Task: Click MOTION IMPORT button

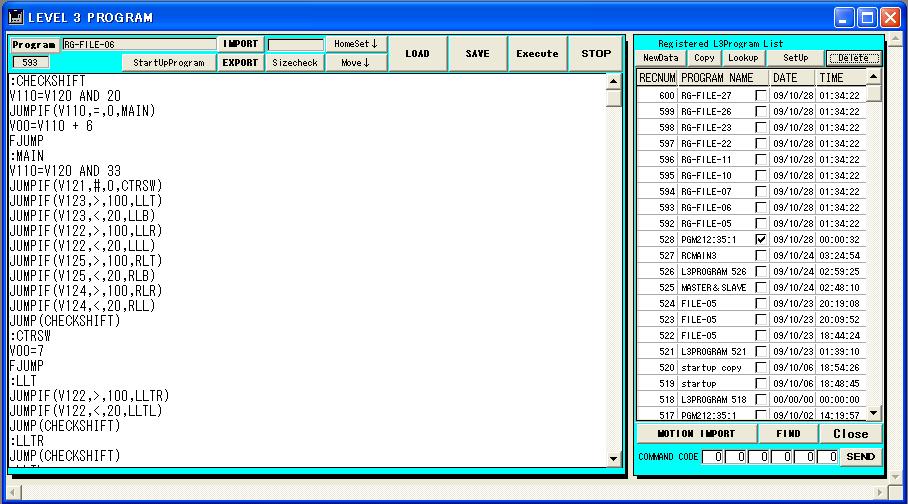Action: click(x=697, y=433)
